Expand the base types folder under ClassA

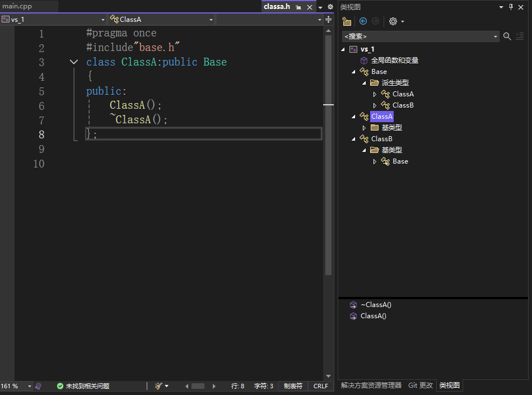coord(364,128)
